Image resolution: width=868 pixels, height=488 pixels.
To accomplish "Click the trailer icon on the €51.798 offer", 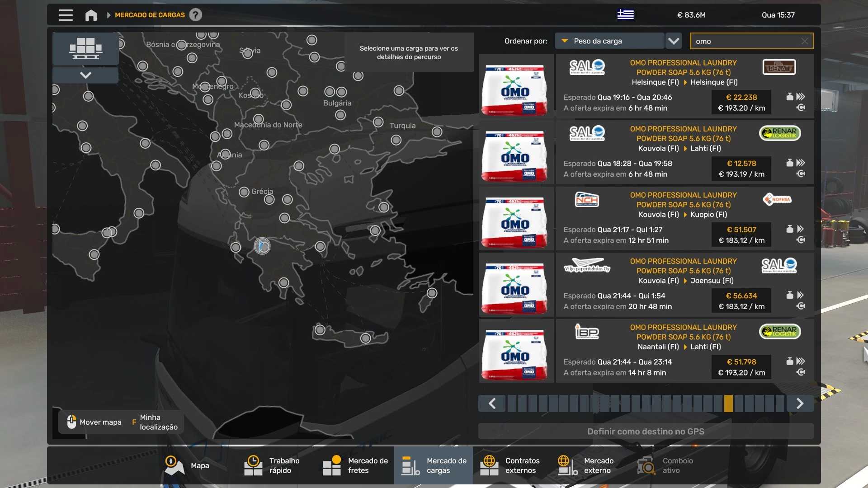I will click(801, 372).
